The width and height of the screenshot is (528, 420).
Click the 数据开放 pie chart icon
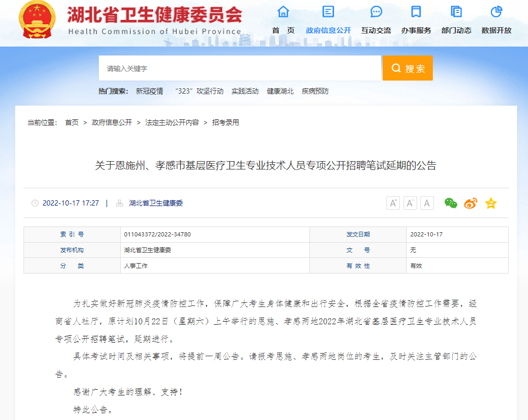pyautogui.click(x=496, y=12)
